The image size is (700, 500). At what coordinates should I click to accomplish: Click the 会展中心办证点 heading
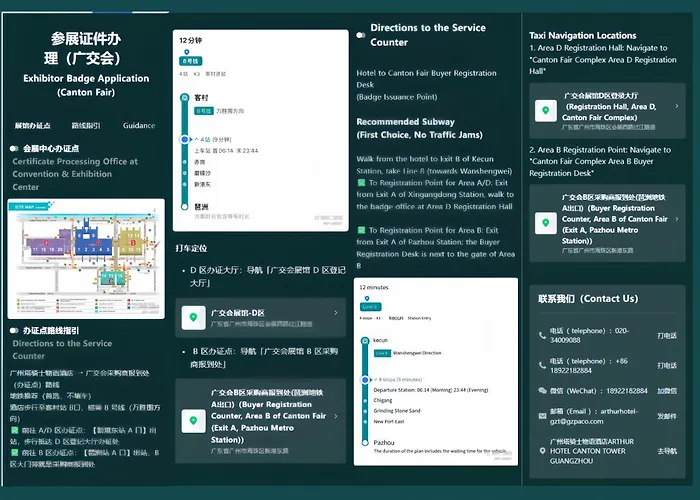[x=51, y=149]
